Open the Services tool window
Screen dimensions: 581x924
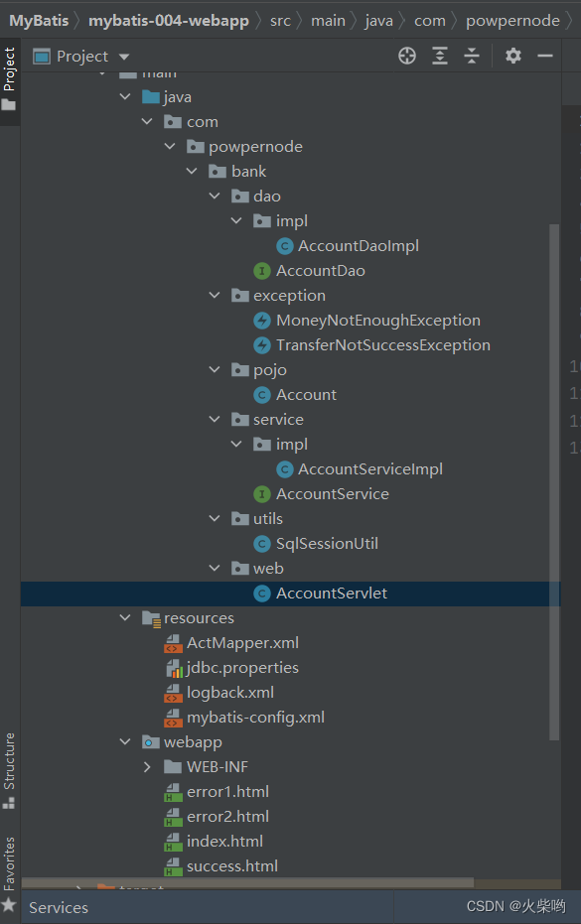coord(59,907)
